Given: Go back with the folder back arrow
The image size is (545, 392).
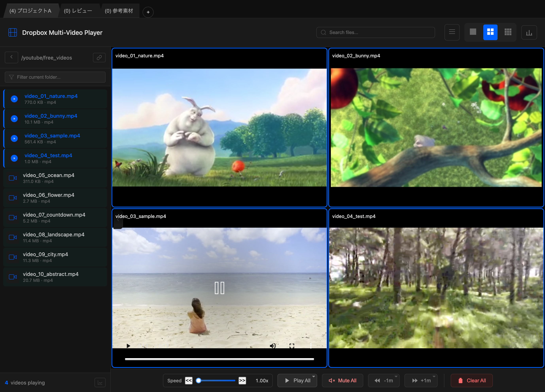Looking at the screenshot, I should [11, 57].
